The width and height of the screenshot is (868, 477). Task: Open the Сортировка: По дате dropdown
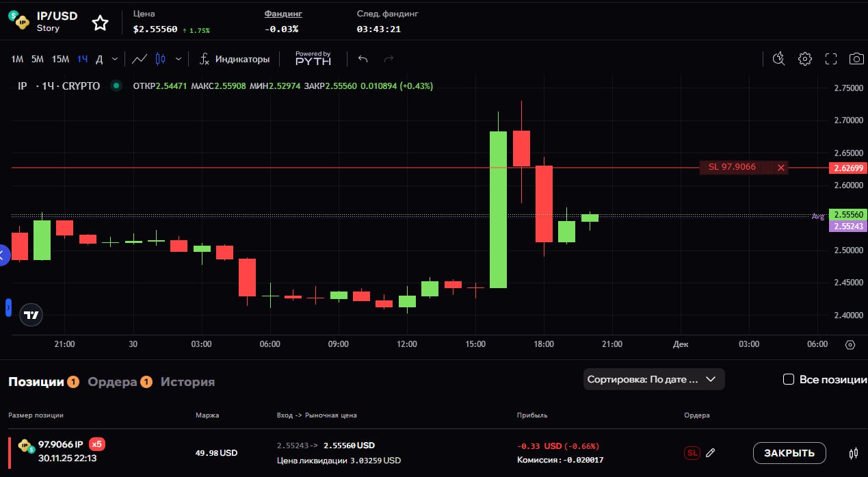coord(654,379)
